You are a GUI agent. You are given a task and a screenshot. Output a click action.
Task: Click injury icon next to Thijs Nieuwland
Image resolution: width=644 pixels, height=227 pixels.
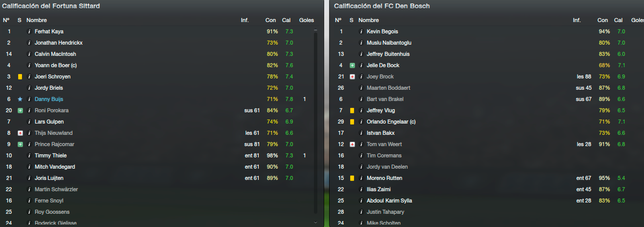coord(20,133)
